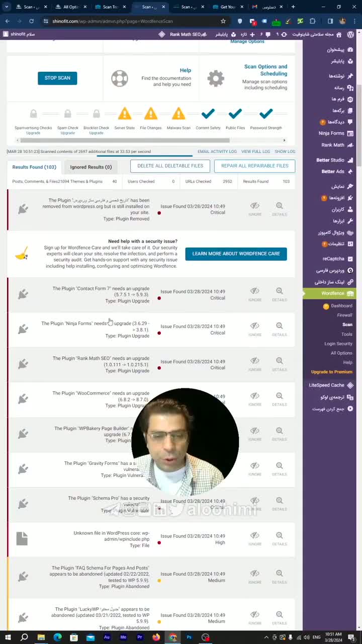Open Firewall in Wordfence submenu

coord(344,315)
